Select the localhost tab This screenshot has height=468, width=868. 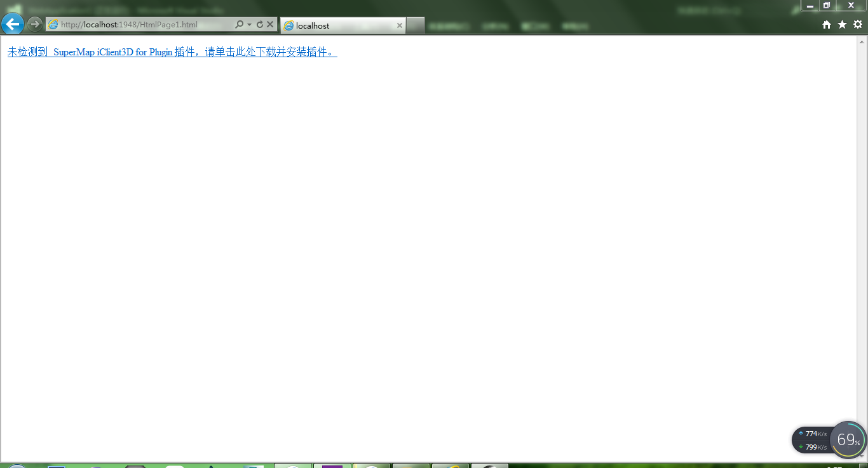[x=342, y=25]
